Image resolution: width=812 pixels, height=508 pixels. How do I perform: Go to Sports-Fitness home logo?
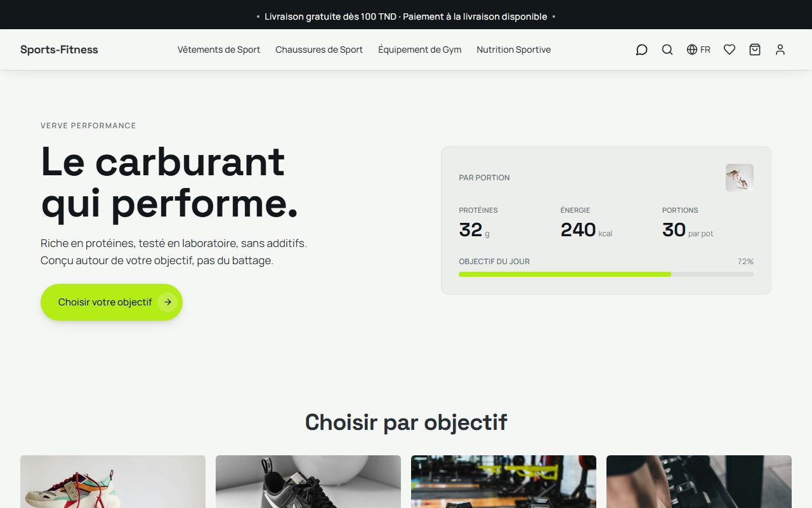tap(59, 50)
